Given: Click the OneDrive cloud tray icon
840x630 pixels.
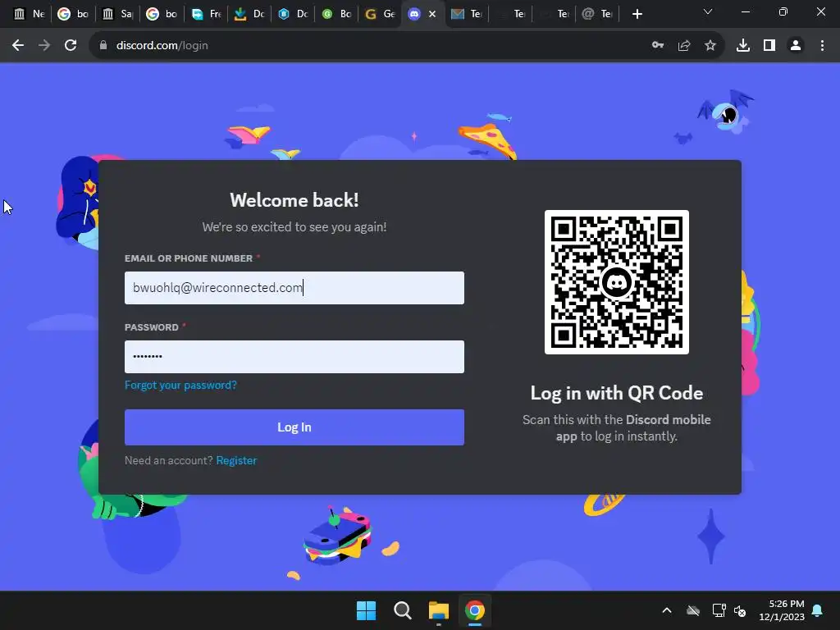Looking at the screenshot, I should (693, 610).
